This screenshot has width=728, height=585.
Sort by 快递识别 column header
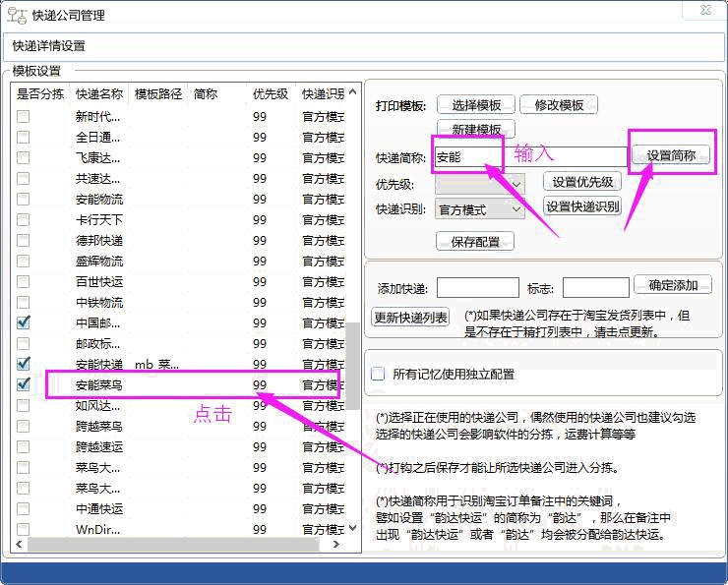323,94
